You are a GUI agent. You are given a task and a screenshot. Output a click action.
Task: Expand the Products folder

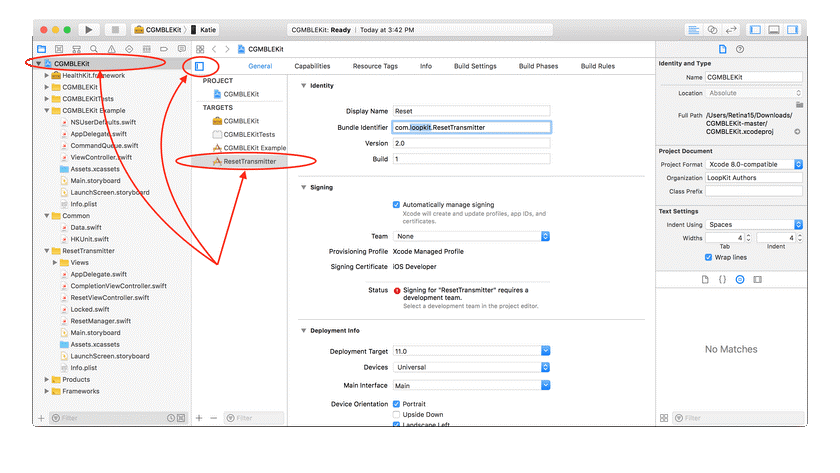[47, 379]
